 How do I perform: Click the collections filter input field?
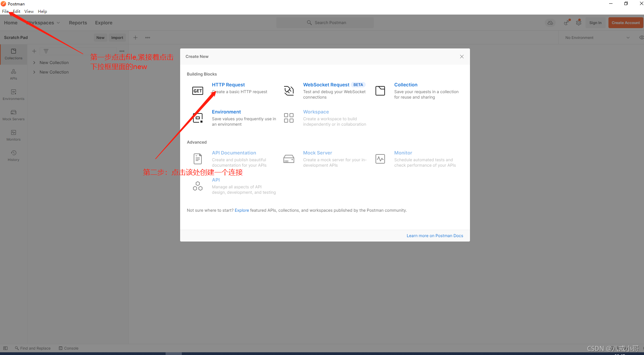79,51
